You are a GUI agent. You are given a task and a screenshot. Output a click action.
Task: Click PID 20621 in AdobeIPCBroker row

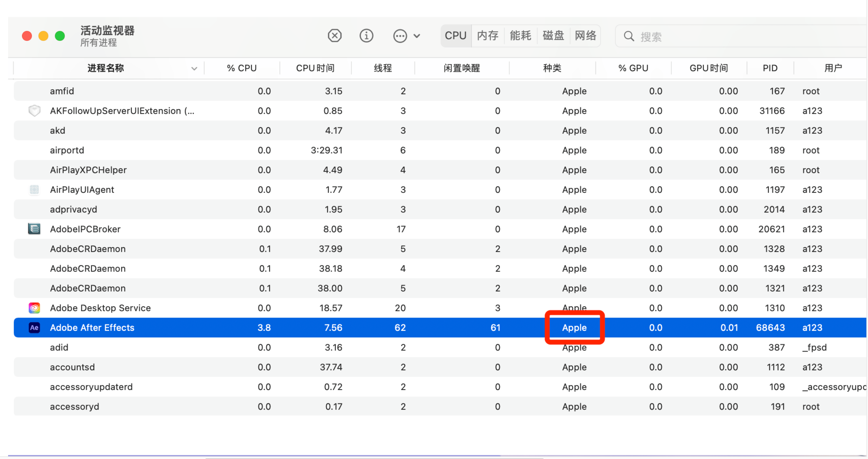[772, 229]
